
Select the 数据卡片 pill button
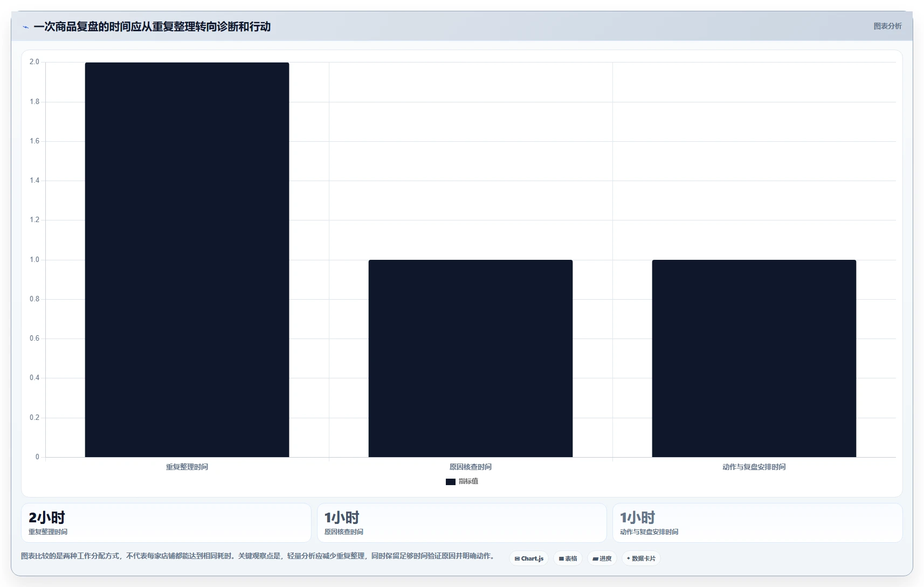tap(641, 558)
